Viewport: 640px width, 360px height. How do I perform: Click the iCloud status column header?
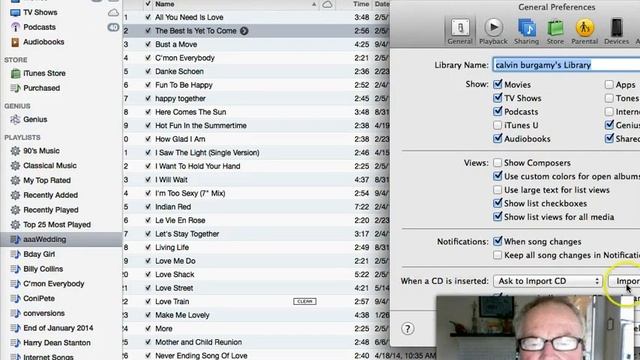click(327, 4)
